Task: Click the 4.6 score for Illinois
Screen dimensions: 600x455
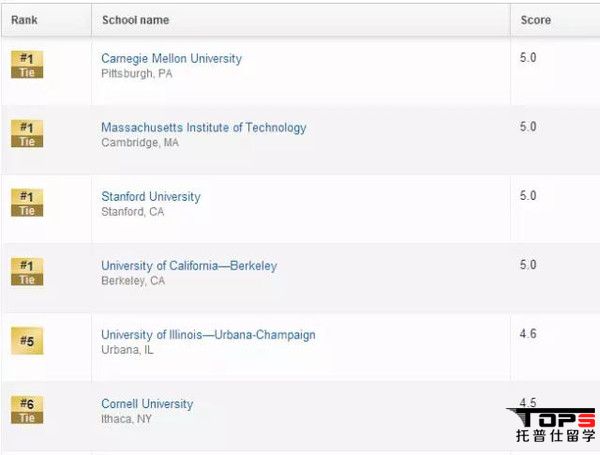Action: point(528,334)
